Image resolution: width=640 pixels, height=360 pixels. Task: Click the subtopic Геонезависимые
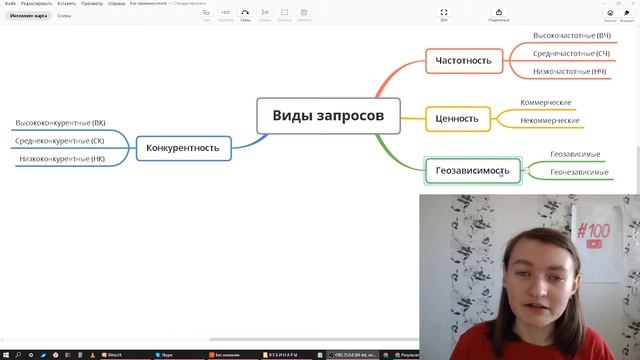(x=579, y=172)
